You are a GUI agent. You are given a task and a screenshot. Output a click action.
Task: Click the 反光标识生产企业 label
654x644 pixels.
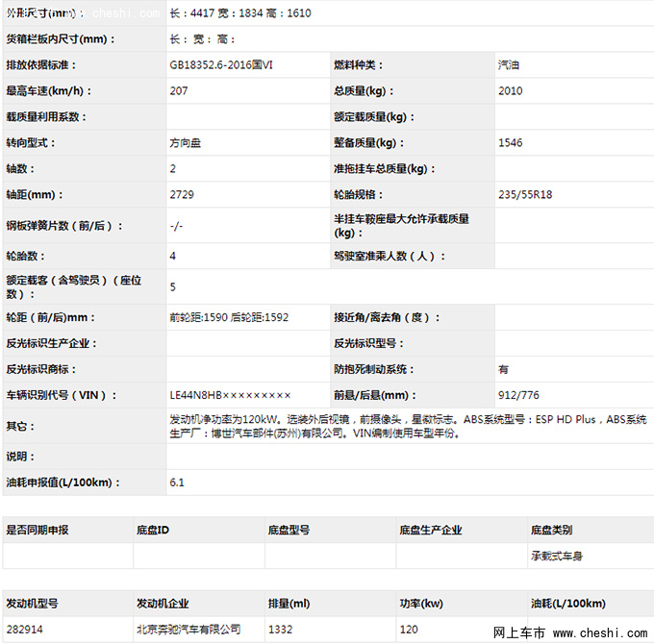(x=51, y=343)
